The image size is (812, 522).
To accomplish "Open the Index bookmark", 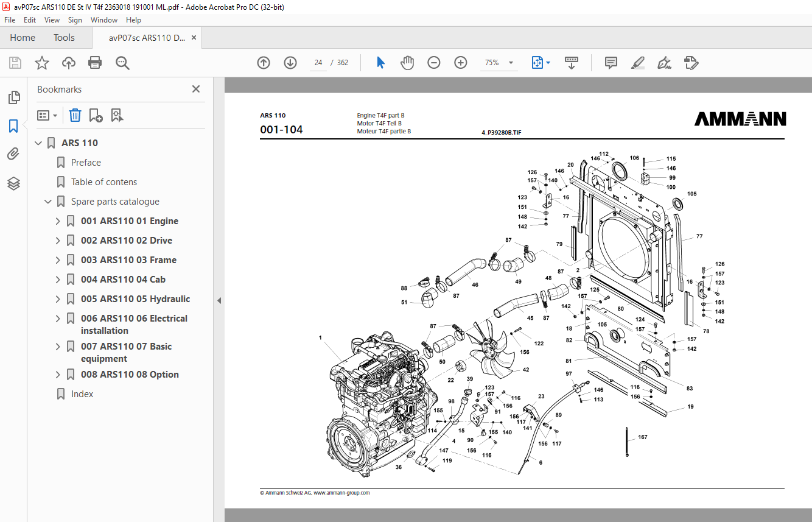I will click(82, 394).
